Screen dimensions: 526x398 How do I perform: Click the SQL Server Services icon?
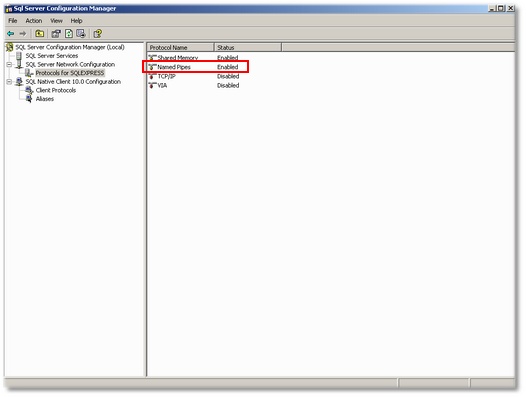click(19, 56)
